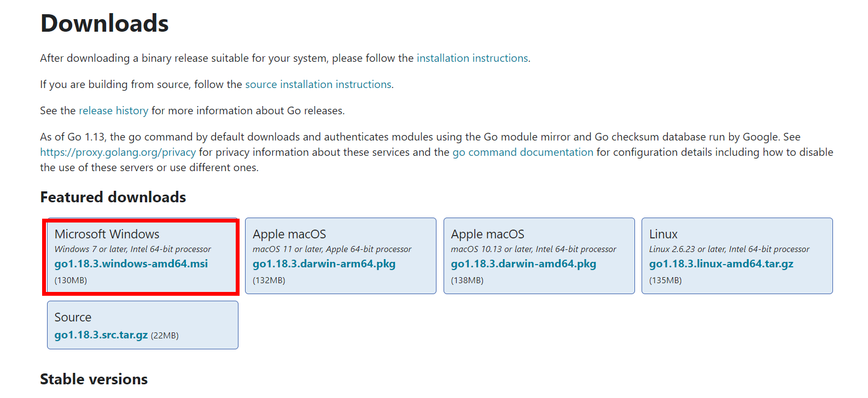The width and height of the screenshot is (868, 398).
Task: Click the Microsoft Windows card title
Action: [107, 235]
